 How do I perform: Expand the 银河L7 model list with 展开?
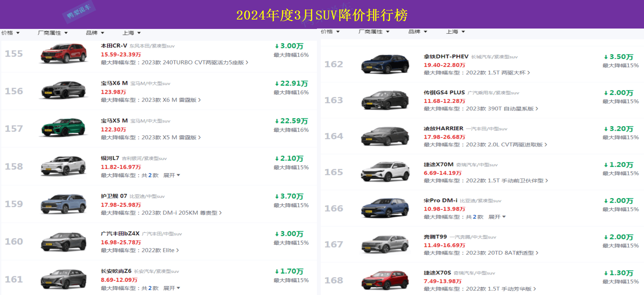point(172,175)
